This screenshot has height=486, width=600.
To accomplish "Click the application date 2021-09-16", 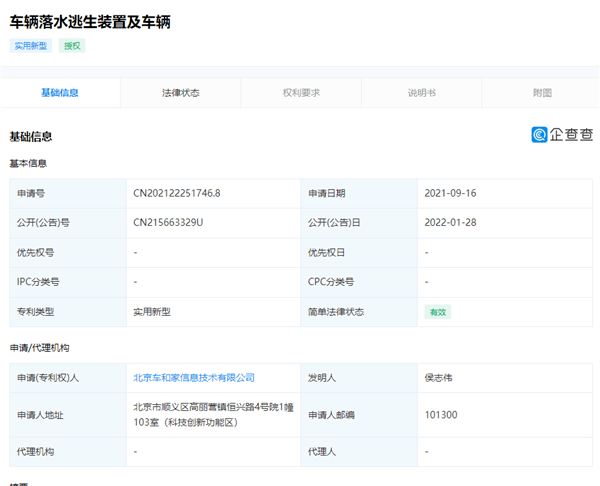I will pos(452,193).
